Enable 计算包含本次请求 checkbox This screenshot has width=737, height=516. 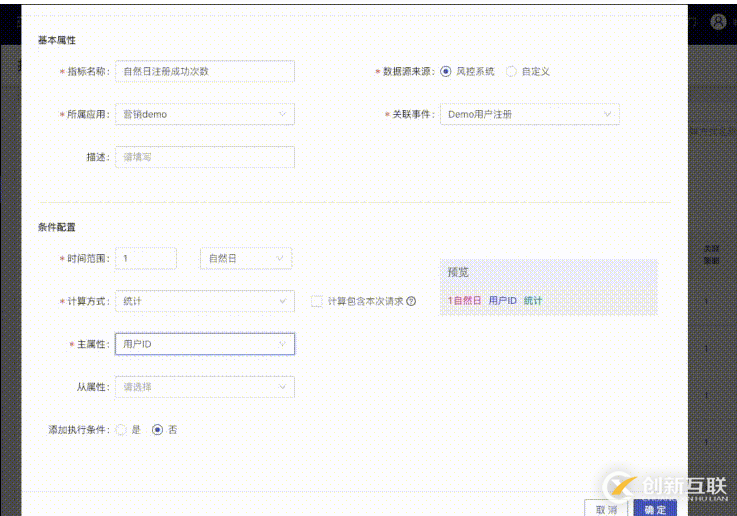tap(316, 301)
